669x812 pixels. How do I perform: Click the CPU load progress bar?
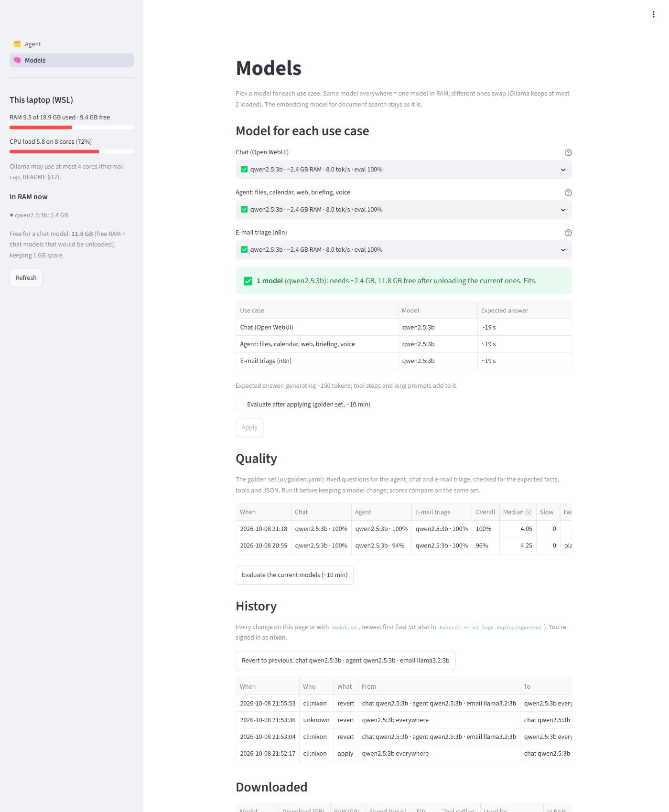coord(72,151)
